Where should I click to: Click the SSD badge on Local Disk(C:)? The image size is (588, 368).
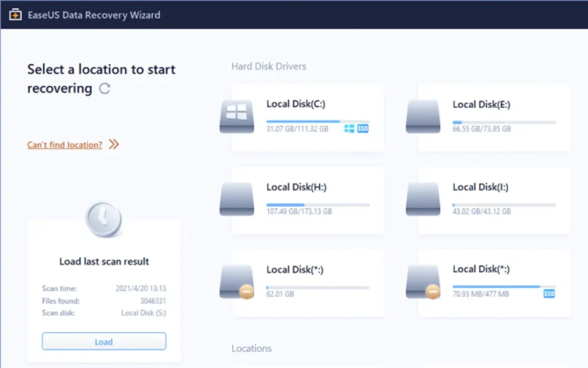[363, 129]
